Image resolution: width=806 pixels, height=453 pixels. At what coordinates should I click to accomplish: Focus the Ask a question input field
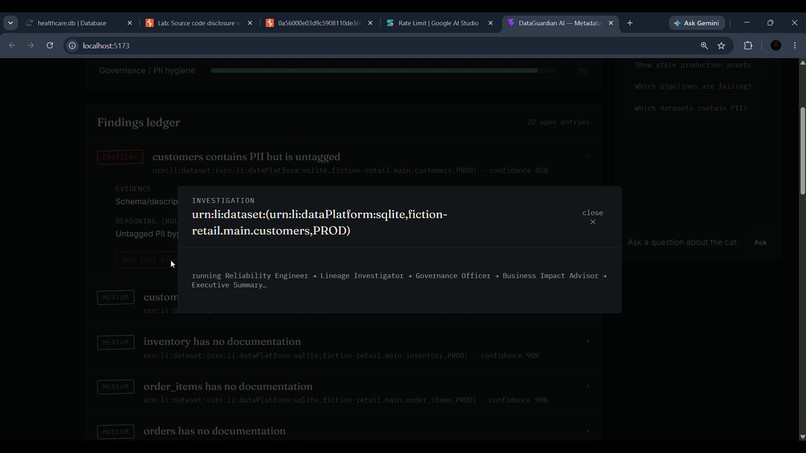[685, 242]
